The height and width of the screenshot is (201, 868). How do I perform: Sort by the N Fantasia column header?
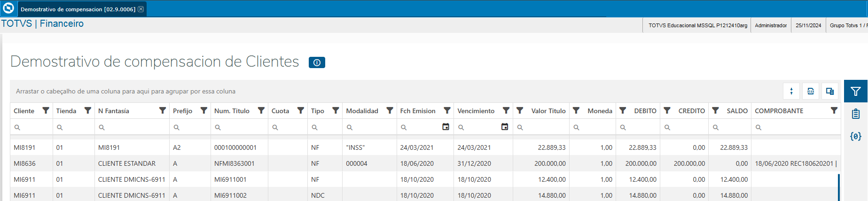(114, 111)
